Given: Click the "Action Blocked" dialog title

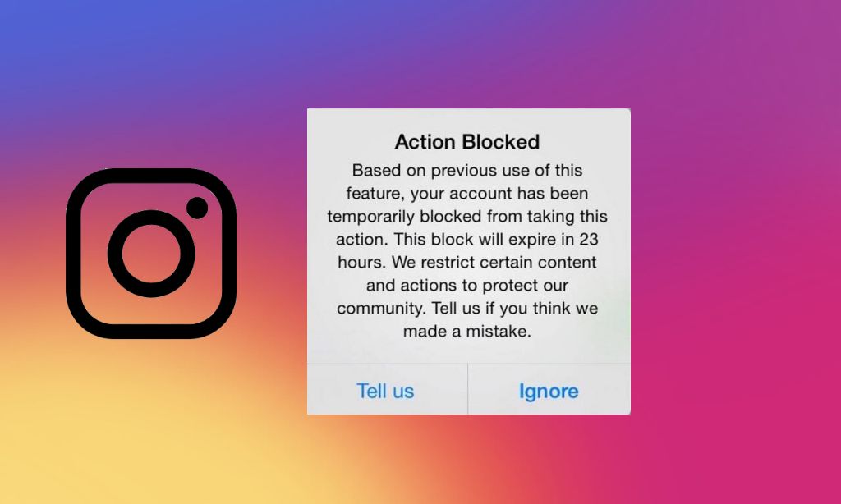Looking at the screenshot, I should 467,141.
